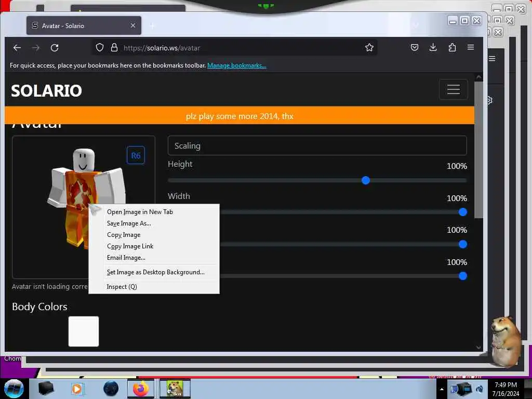Select Copy Image Link entry
Screen dimensions: 532x399
[x=154, y=246]
